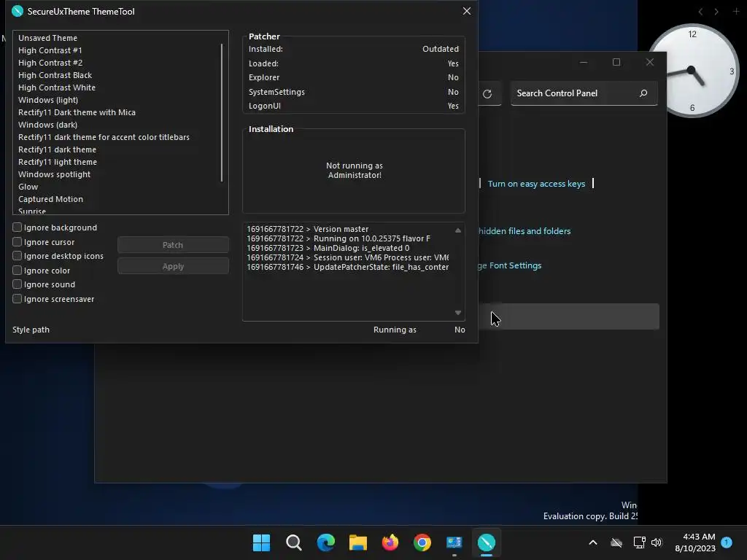Toggle Ignore desktop icons checkbox
The image size is (747, 560).
pyautogui.click(x=18, y=256)
